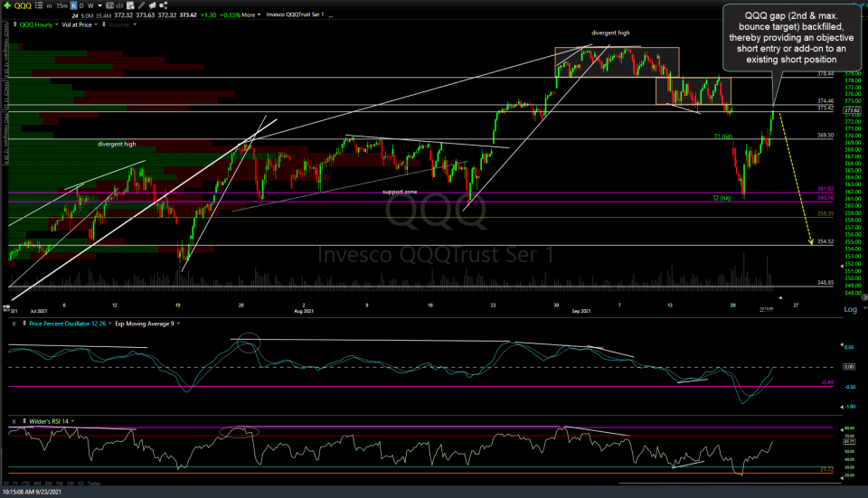Set time span to 6M
The width and height of the screenshot is (868, 498).
coord(37,484)
